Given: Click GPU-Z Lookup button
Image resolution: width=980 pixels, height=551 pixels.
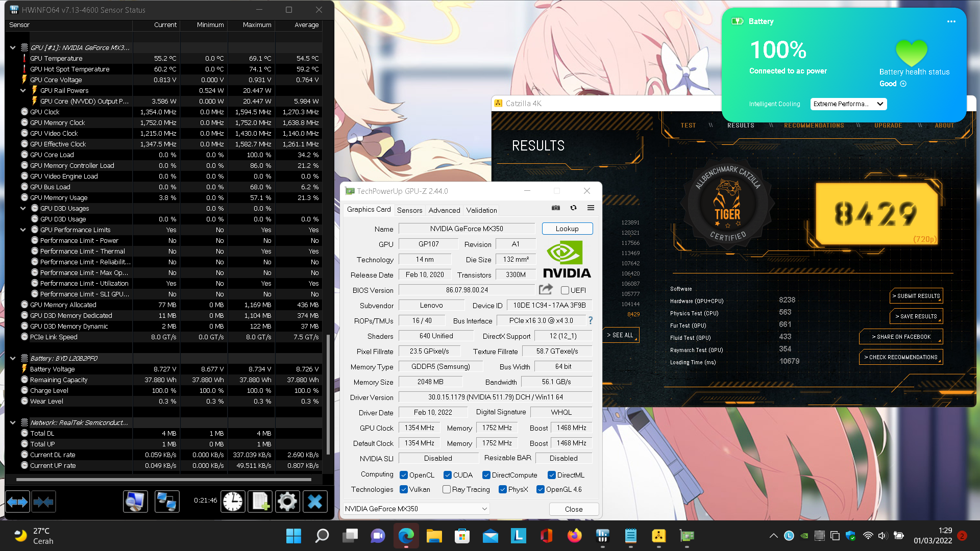Looking at the screenshot, I should point(567,229).
